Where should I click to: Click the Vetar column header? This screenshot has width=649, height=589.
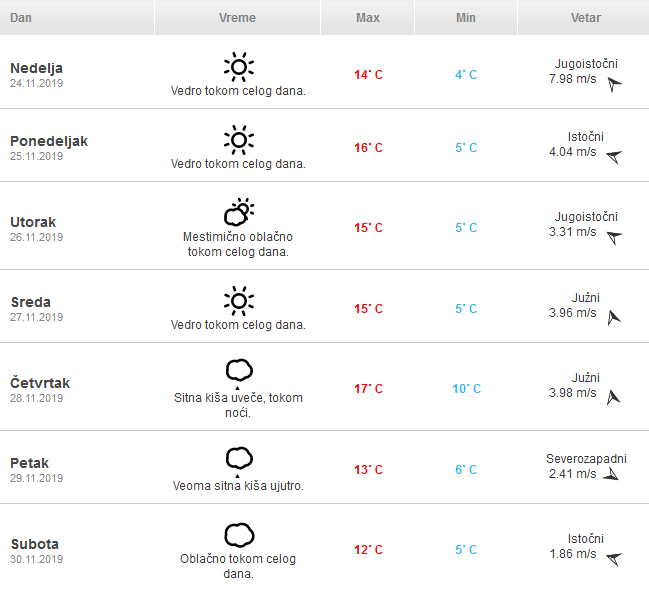(x=586, y=18)
